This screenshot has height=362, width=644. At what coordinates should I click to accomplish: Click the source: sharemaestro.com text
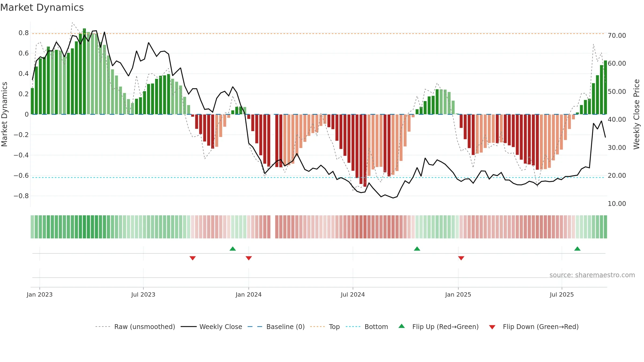(x=592, y=275)
